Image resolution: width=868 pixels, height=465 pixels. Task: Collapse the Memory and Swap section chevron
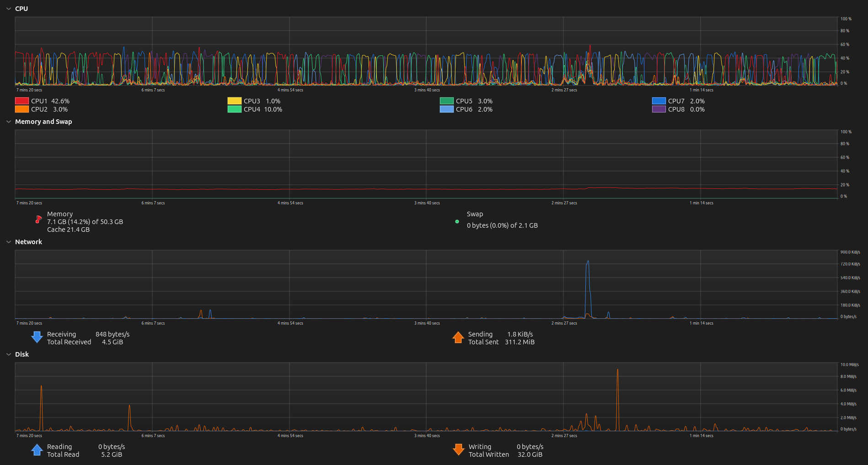pos(8,122)
